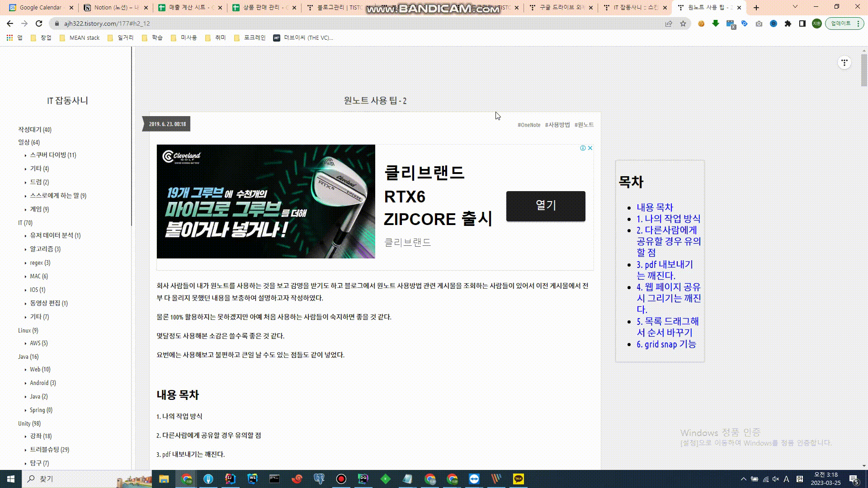The image size is (868, 488).
Task: Close the Cleveland ad with the X icon
Action: click(590, 148)
